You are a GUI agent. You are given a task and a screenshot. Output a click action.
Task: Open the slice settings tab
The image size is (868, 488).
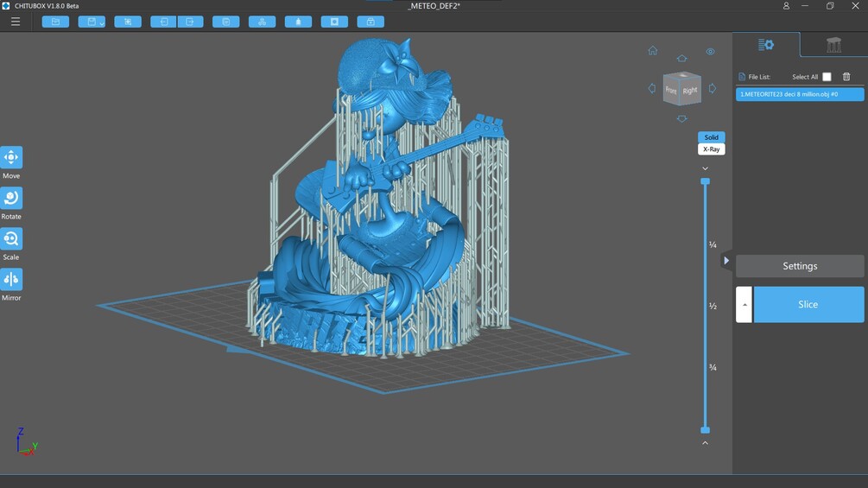click(766, 45)
